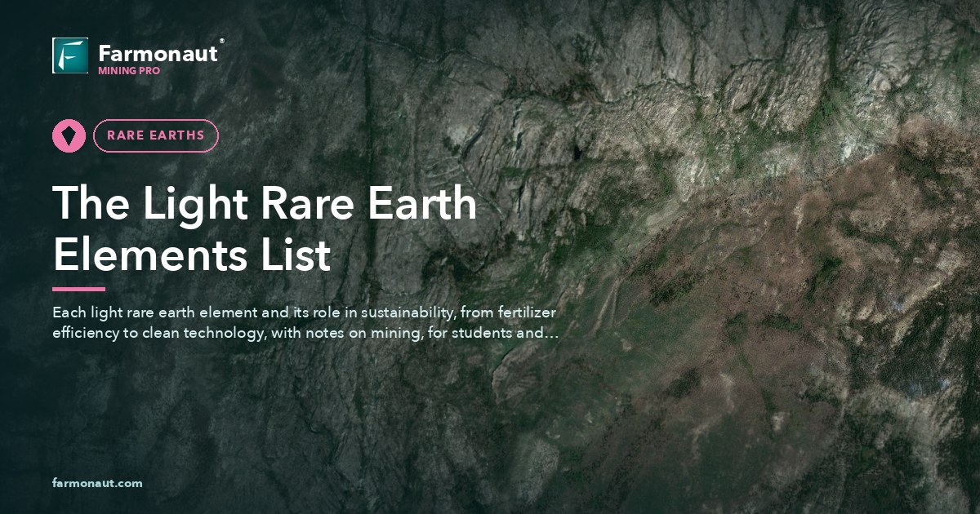This screenshot has height=514, width=980.
Task: Click the Farmonaut logo icon
Action: 70,55
